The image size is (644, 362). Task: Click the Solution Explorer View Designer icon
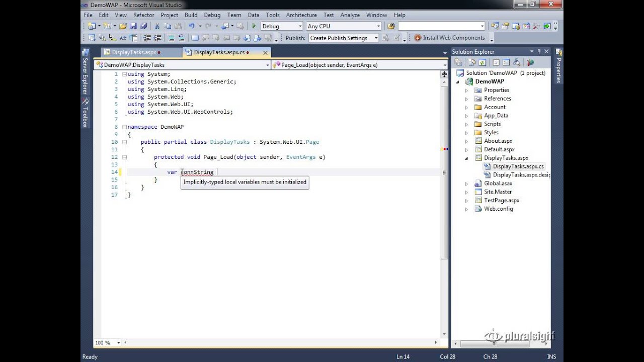[506, 62]
